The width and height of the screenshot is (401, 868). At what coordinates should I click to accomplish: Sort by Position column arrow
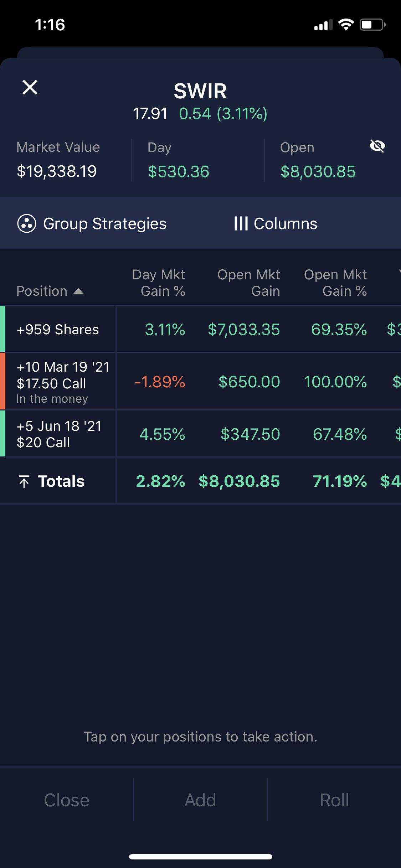(78, 291)
